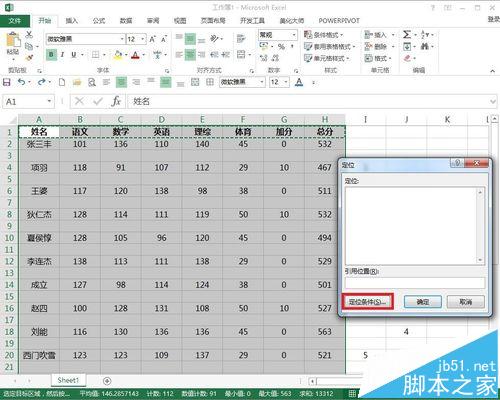Click the Redo arrow icon

(41, 82)
